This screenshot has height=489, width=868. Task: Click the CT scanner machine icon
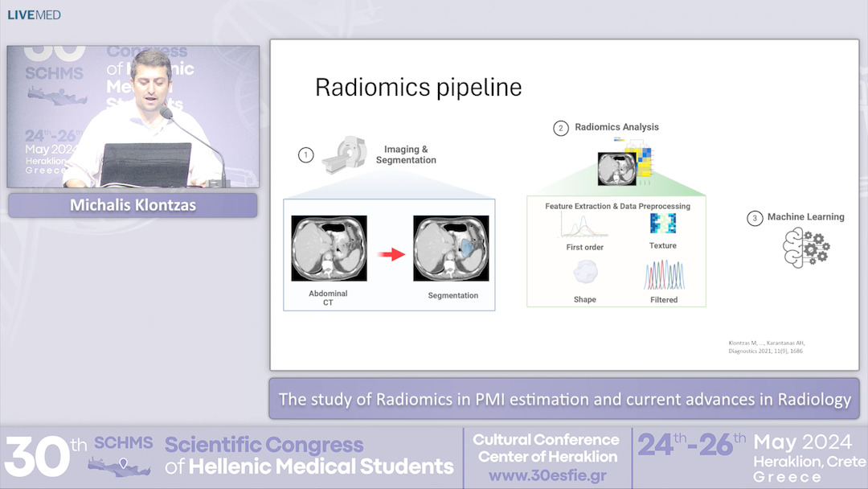[x=345, y=154]
